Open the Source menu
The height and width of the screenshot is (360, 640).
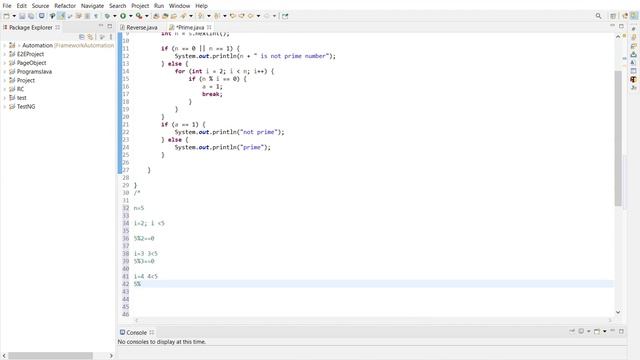click(x=40, y=6)
